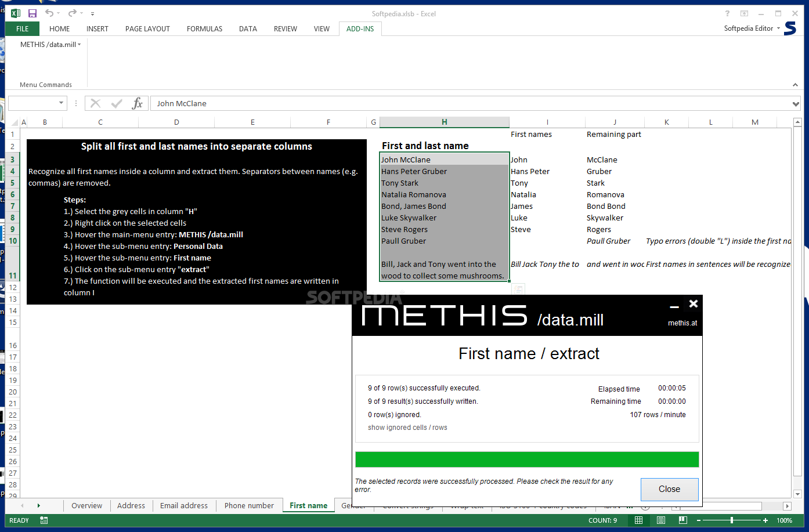Close the METHIS dialog with X
Image resolution: width=809 pixels, height=532 pixels.
[694, 303]
